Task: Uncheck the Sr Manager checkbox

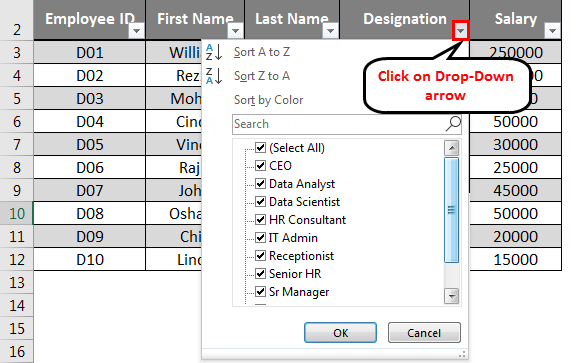Action: pyautogui.click(x=260, y=292)
